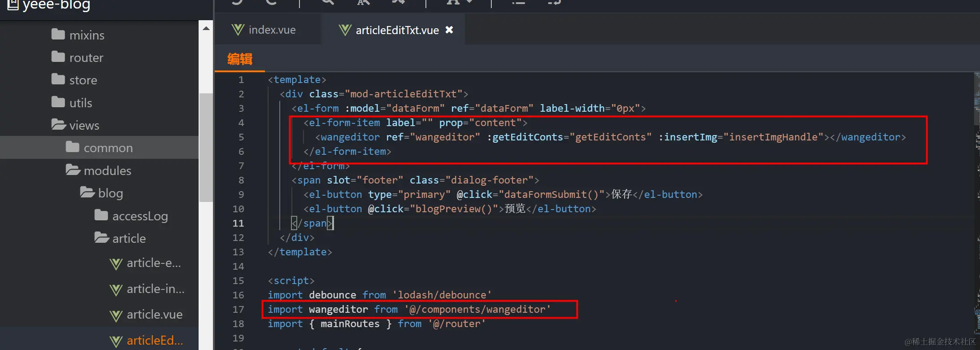Click the file tree scrollbar thumb

[206, 148]
